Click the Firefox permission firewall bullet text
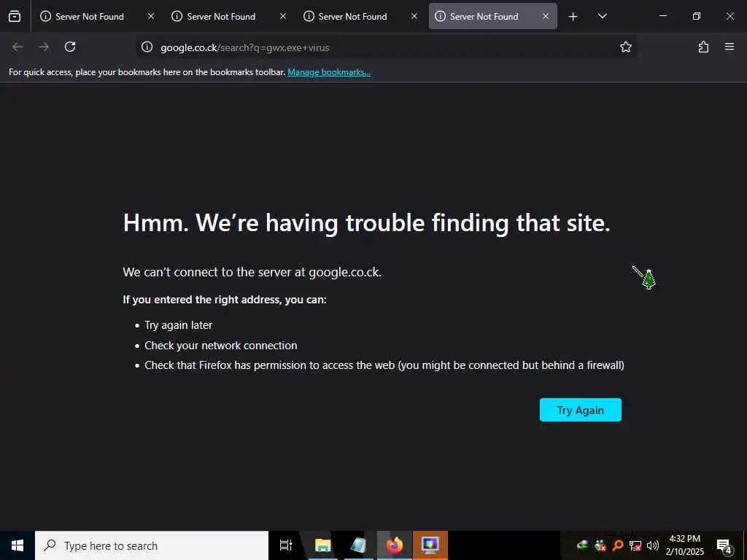 coord(384,365)
